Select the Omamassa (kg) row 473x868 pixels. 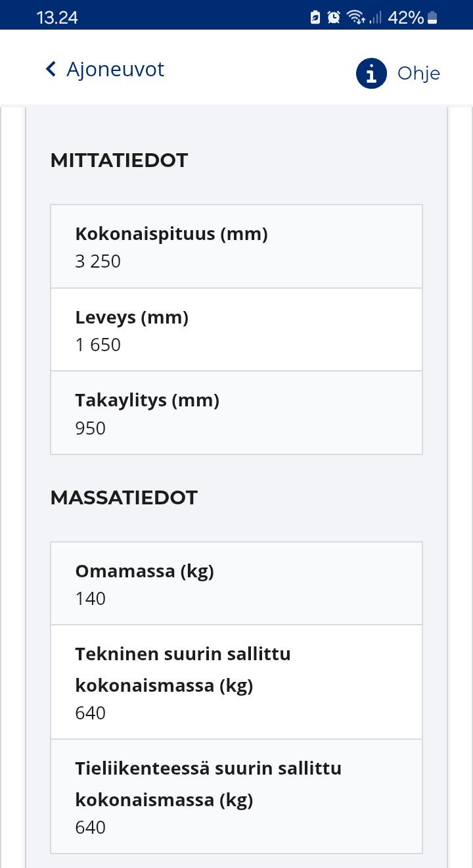tap(236, 583)
